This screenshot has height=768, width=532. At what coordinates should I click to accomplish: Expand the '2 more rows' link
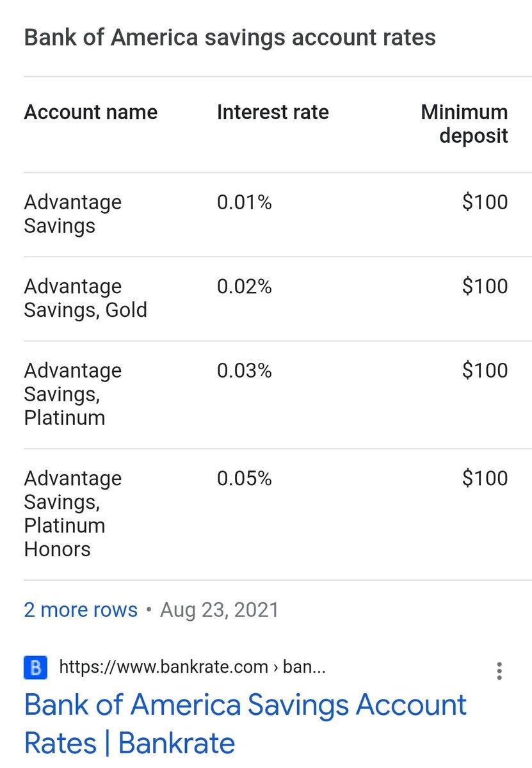(x=81, y=609)
